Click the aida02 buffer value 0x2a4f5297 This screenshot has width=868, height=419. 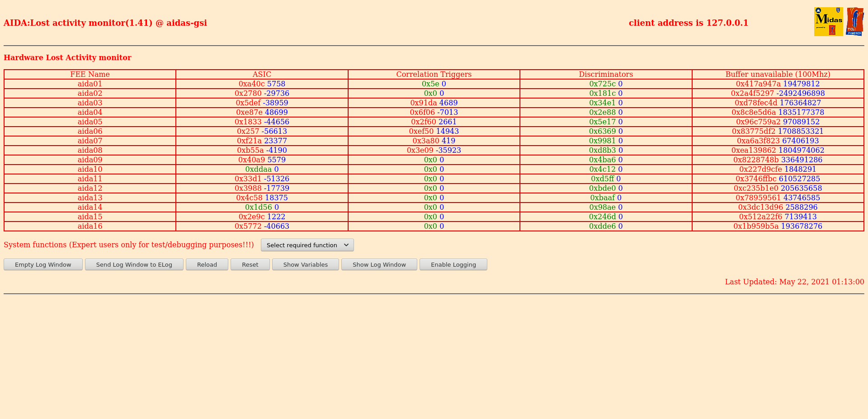tap(752, 93)
